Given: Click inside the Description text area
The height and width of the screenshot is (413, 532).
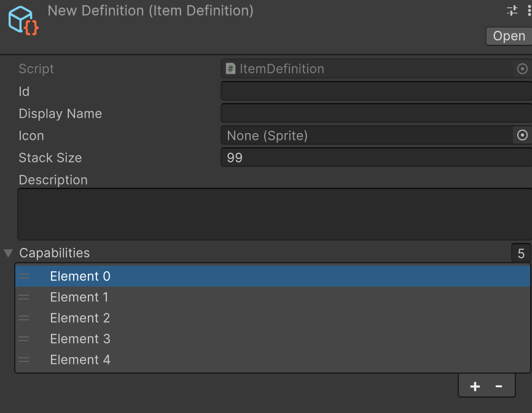Looking at the screenshot, I should point(273,214).
